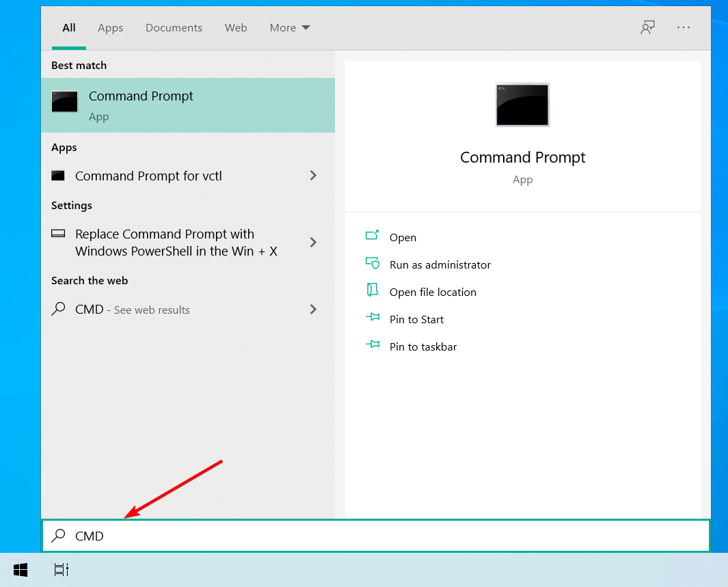The image size is (728, 587).
Task: Select the Web search tab
Action: click(x=236, y=28)
